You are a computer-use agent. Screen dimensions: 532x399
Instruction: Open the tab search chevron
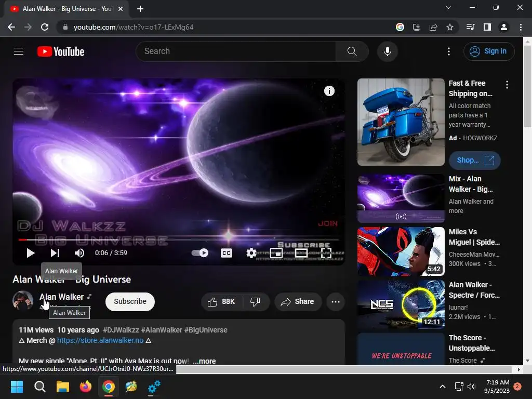[448, 7]
